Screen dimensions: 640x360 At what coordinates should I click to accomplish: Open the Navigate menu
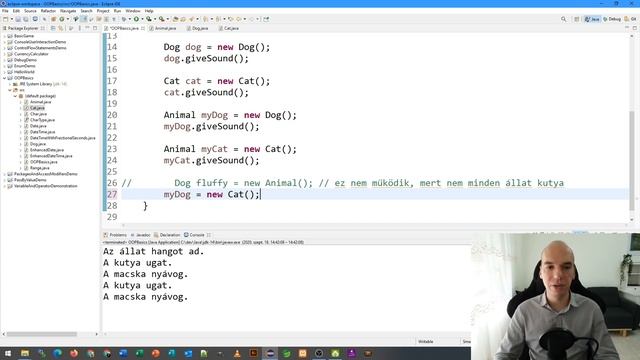(68, 11)
